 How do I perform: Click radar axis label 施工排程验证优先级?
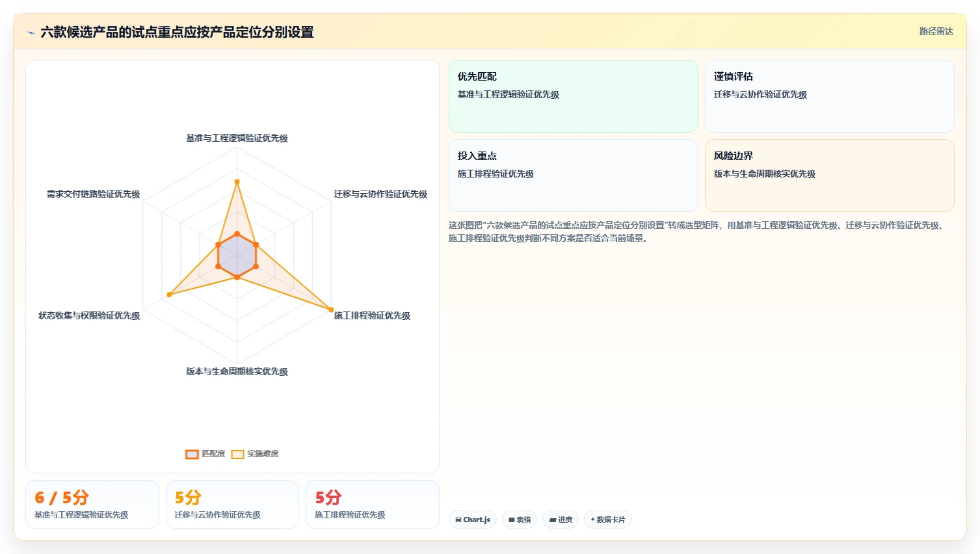(372, 315)
